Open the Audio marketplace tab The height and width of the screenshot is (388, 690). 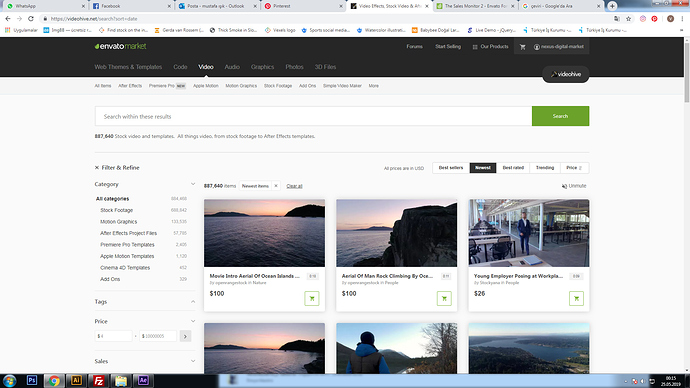(x=232, y=67)
